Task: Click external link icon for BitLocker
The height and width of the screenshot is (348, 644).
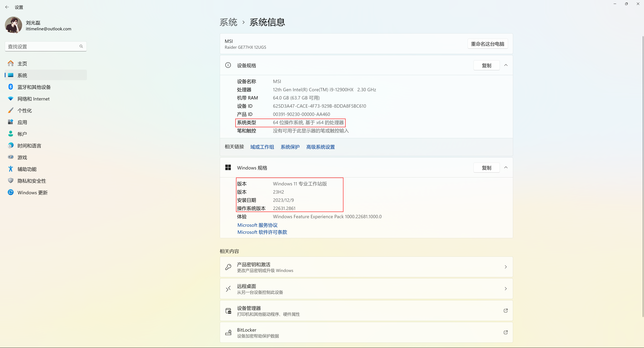Action: pos(505,332)
